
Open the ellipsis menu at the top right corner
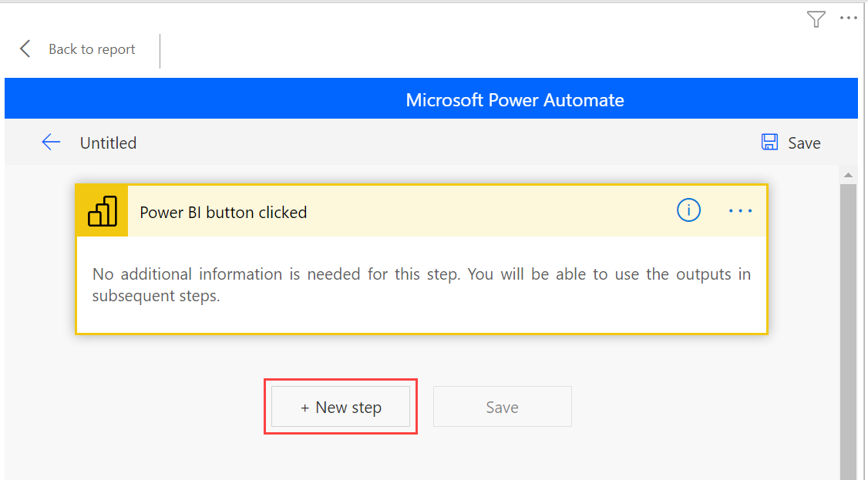[848, 18]
